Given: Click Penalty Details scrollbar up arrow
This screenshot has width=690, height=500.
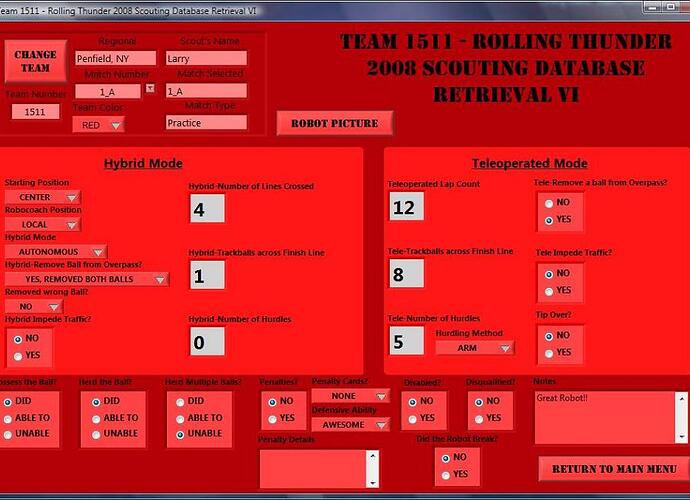Looking at the screenshot, I should click(x=372, y=456).
